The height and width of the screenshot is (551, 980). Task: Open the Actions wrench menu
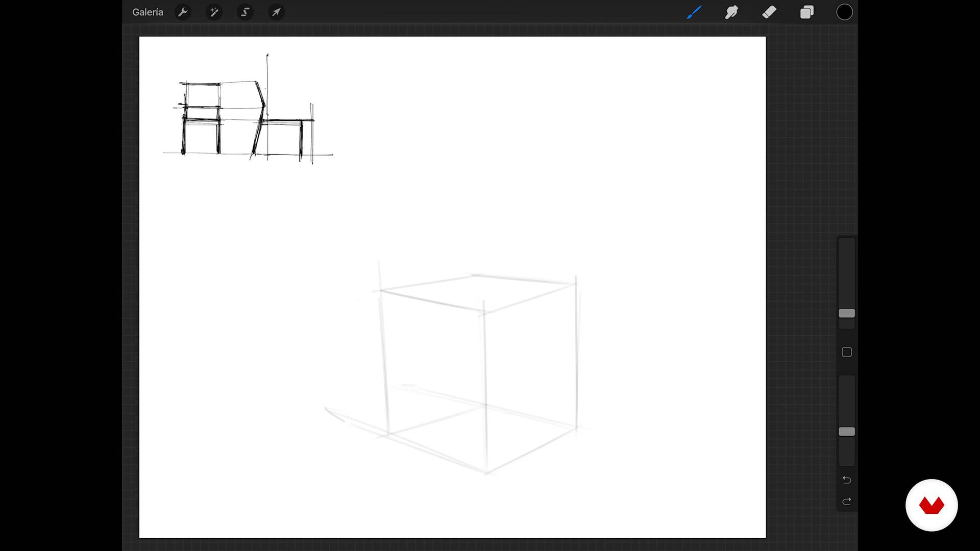click(x=183, y=12)
